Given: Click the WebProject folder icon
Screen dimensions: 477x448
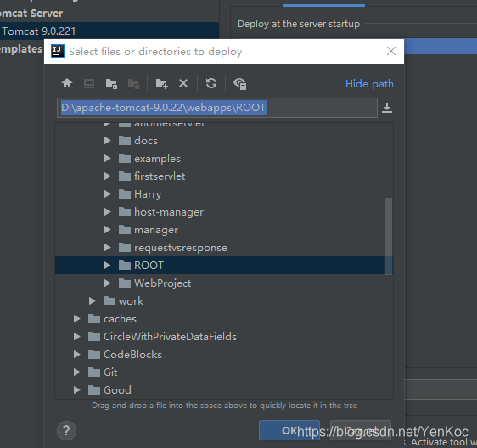Looking at the screenshot, I should [x=125, y=283].
